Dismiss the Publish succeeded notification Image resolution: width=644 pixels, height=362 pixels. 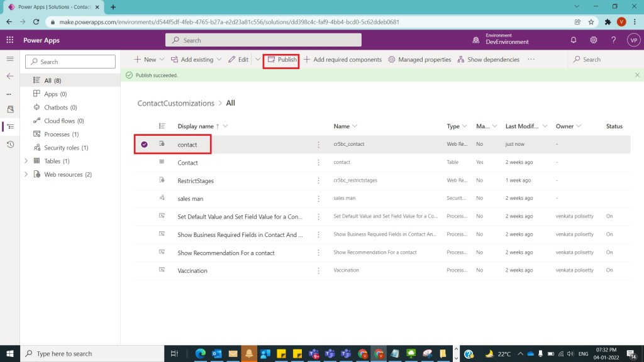click(636, 75)
